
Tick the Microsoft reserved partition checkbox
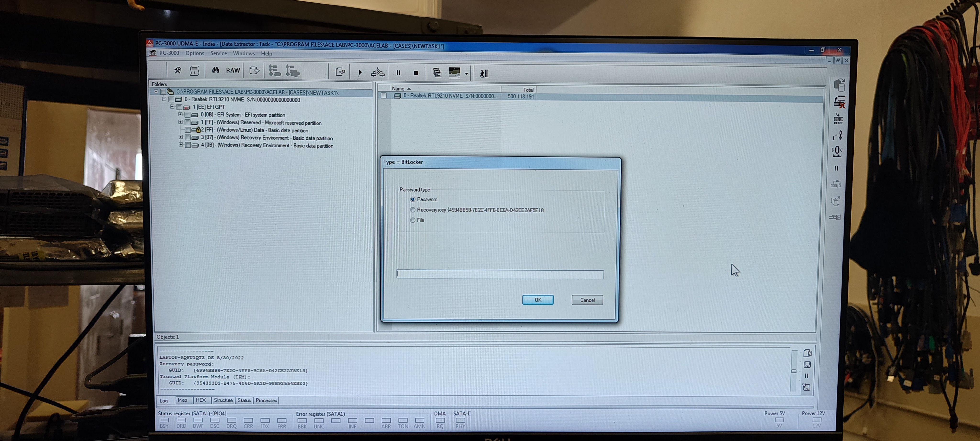(x=188, y=122)
